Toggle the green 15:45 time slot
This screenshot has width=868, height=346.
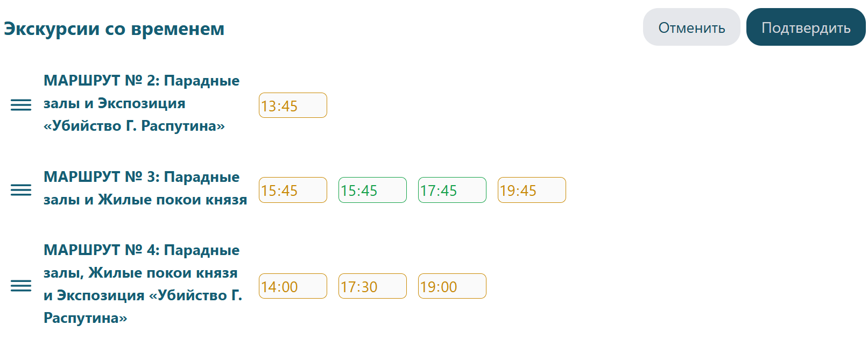coord(372,190)
